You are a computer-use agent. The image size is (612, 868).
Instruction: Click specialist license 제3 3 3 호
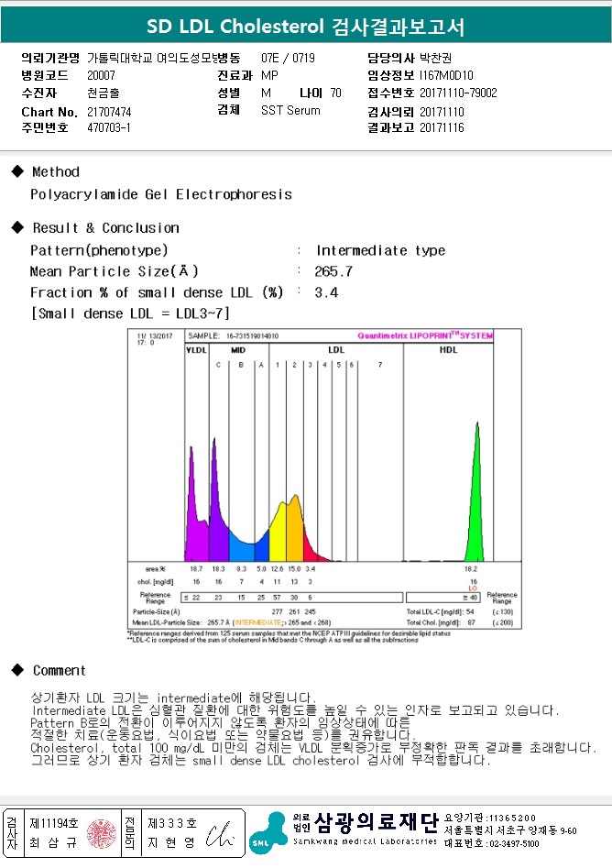(172, 823)
